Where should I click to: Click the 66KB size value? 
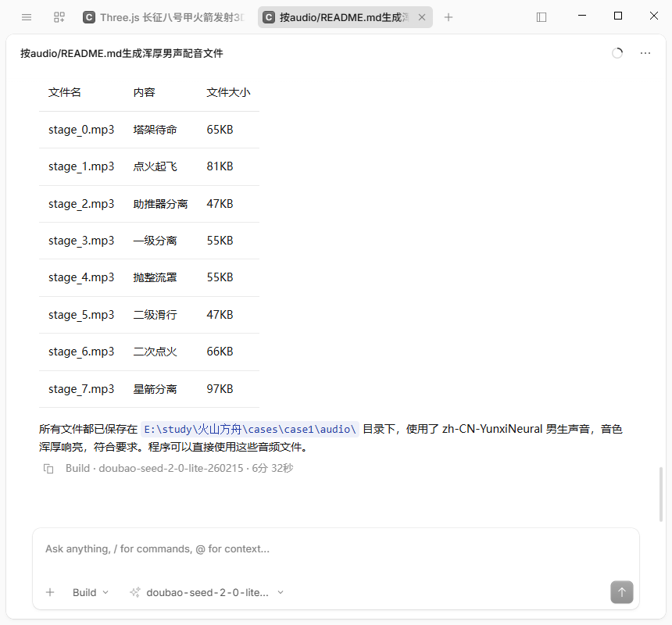coord(220,352)
